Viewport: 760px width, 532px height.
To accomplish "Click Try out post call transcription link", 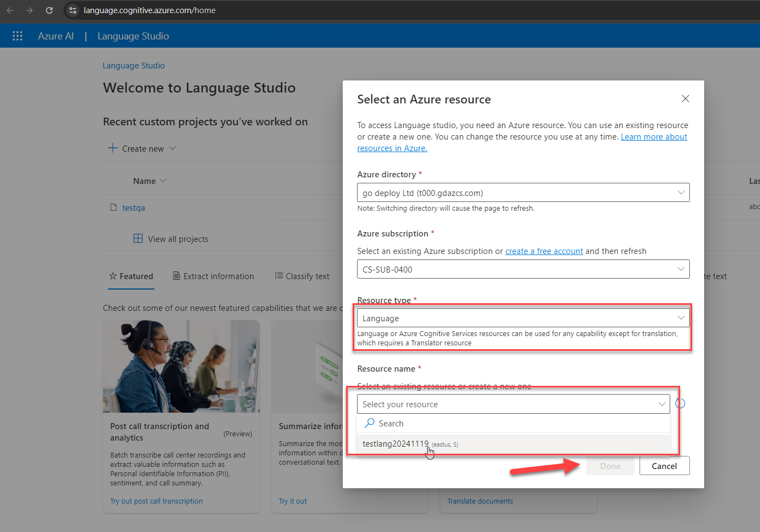I will [156, 501].
